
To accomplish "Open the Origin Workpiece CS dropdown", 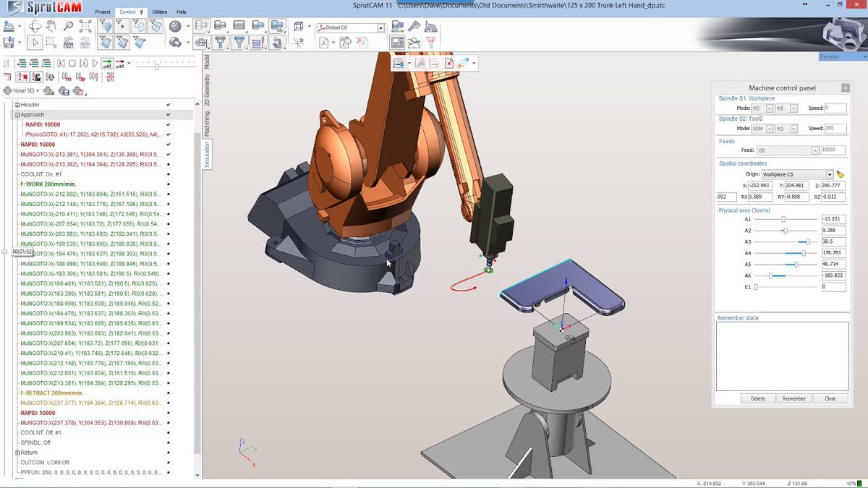I will (829, 174).
